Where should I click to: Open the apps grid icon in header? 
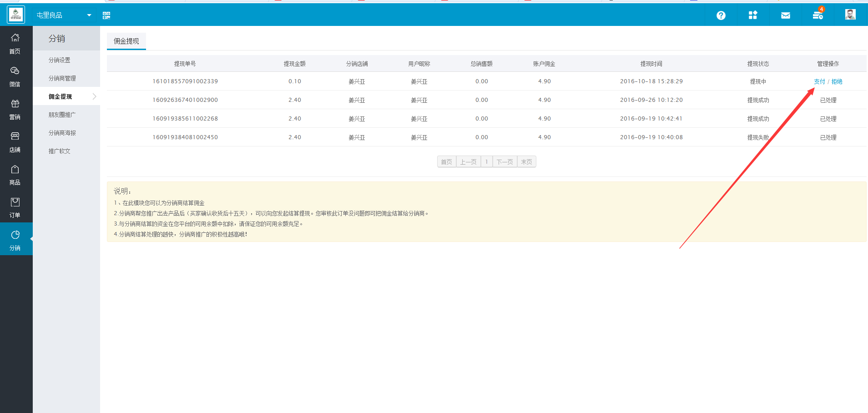753,15
